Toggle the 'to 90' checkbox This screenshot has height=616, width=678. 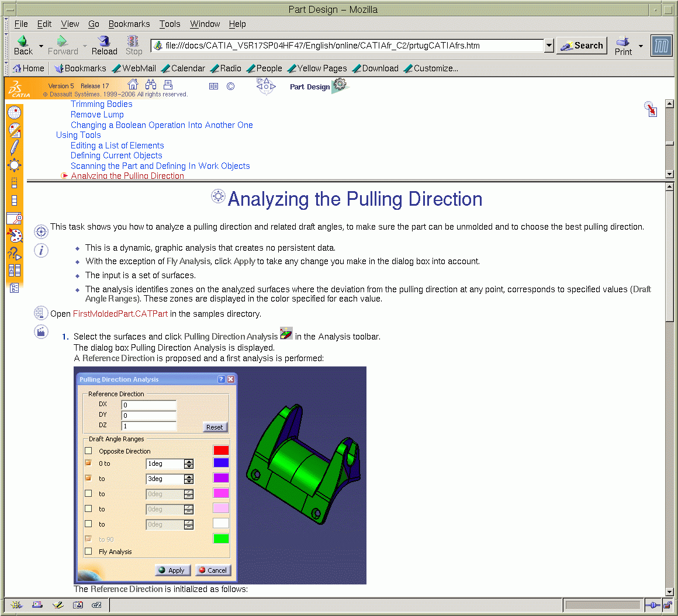[x=89, y=539]
